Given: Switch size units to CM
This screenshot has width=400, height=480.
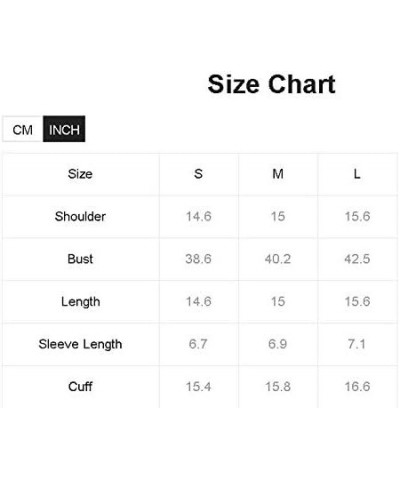Looking at the screenshot, I should [x=22, y=129].
